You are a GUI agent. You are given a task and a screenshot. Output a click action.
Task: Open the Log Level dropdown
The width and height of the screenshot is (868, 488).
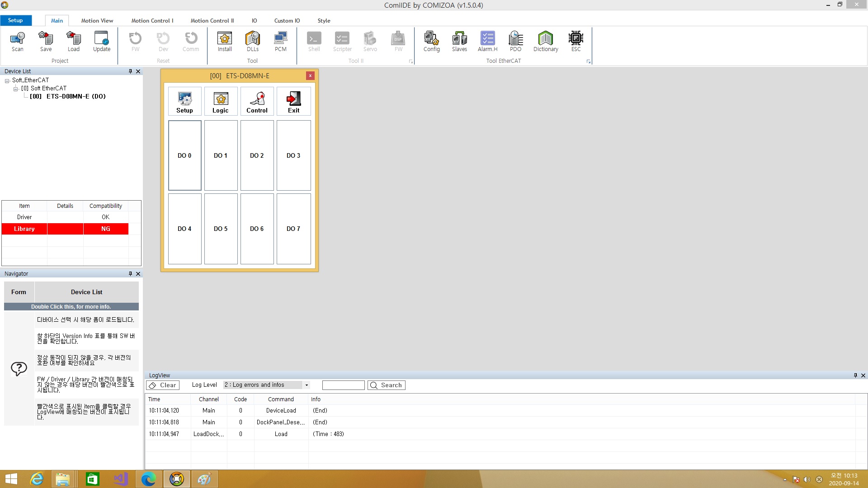click(307, 385)
